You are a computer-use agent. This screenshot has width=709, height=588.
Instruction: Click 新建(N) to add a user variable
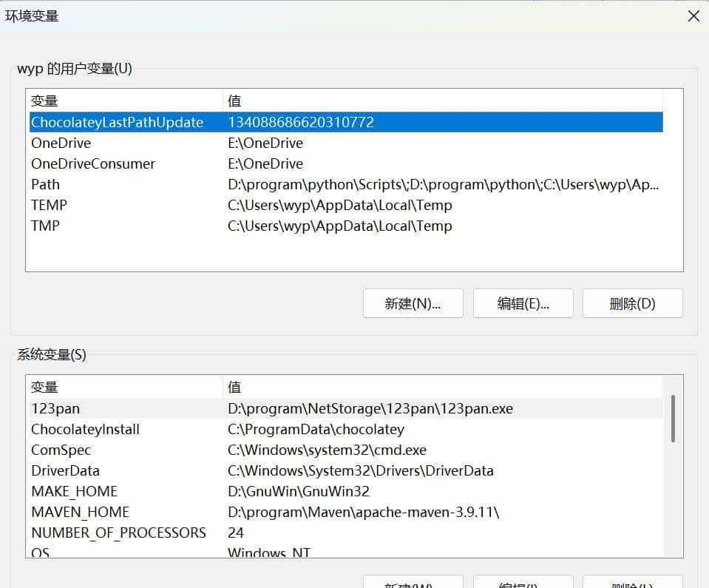[x=413, y=303]
